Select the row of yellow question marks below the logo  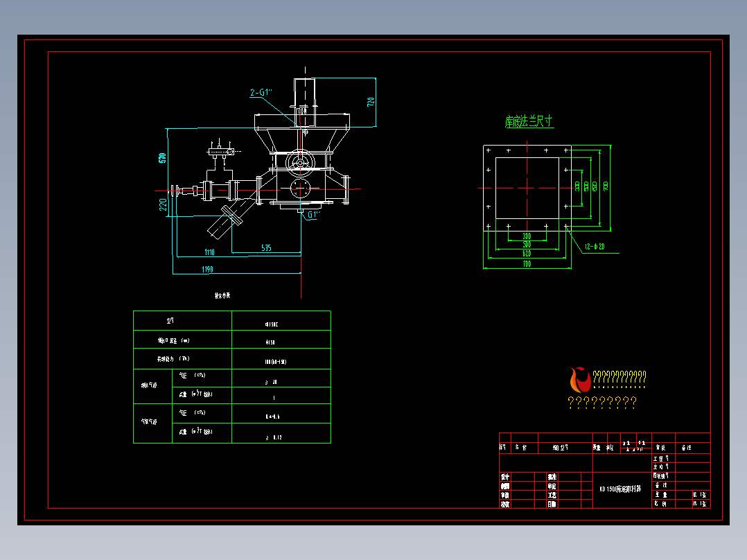click(x=602, y=403)
